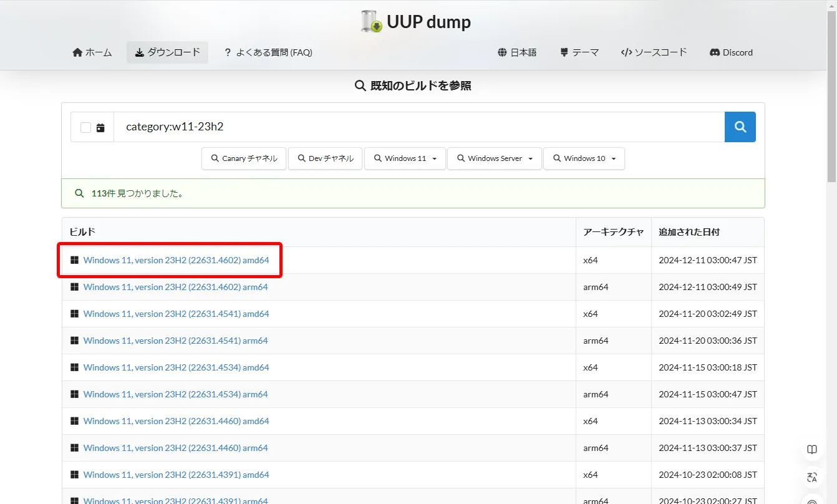Click the search field containing category:w11-23h2
This screenshot has height=504, width=837.
pyautogui.click(x=419, y=127)
